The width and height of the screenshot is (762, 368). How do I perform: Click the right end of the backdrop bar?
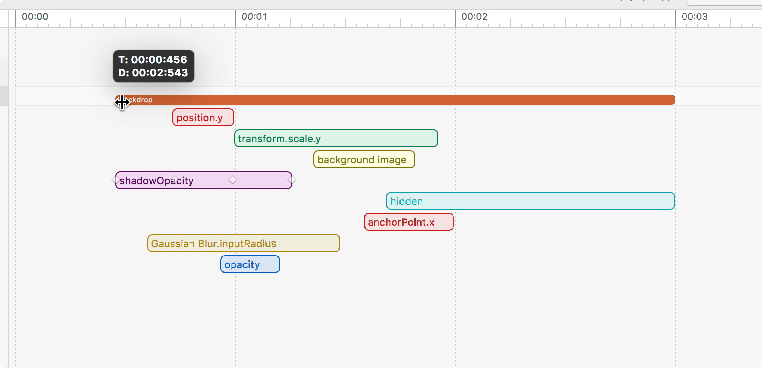[x=673, y=100]
